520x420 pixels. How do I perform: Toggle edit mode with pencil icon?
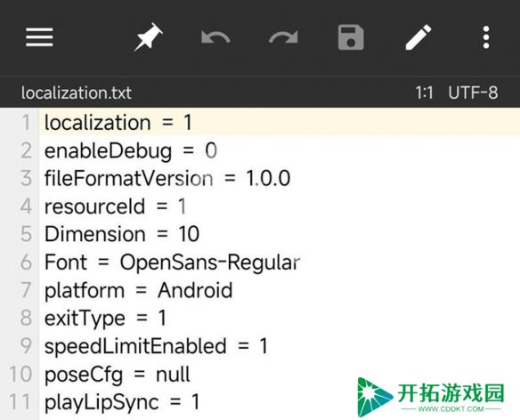[x=418, y=37]
